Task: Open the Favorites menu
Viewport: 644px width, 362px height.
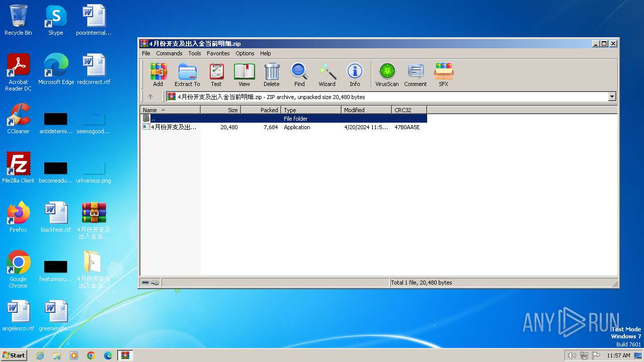Action: (218, 53)
